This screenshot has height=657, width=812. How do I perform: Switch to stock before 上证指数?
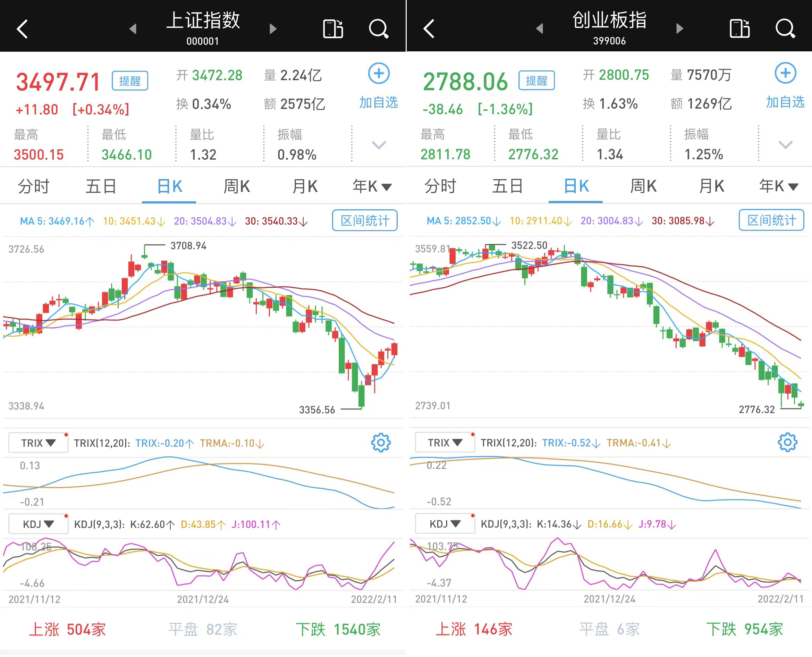pyautogui.click(x=133, y=29)
